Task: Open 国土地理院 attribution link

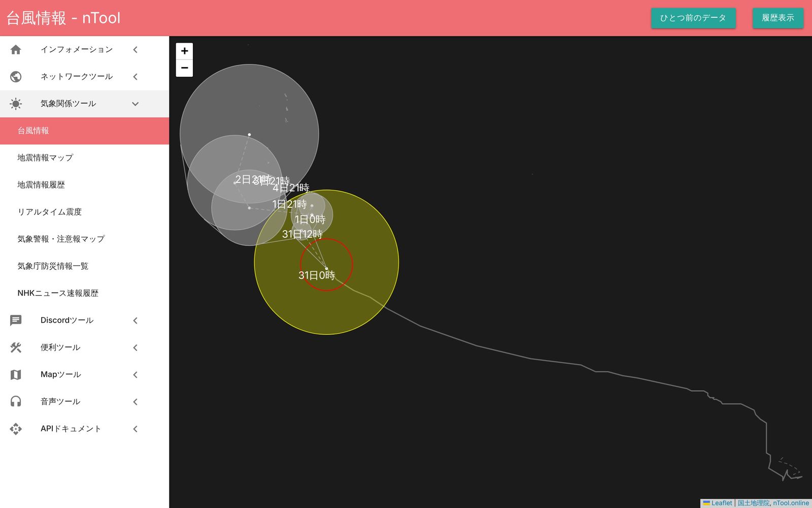Action: tap(754, 503)
